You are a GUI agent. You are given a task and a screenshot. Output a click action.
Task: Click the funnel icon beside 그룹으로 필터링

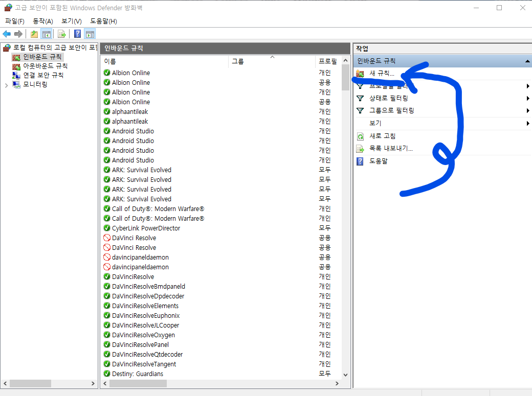(360, 110)
